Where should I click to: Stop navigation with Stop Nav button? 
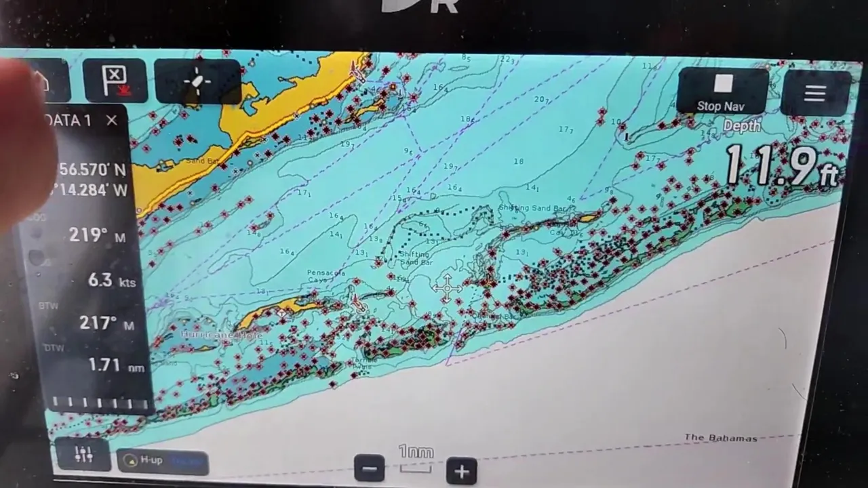pos(722,91)
